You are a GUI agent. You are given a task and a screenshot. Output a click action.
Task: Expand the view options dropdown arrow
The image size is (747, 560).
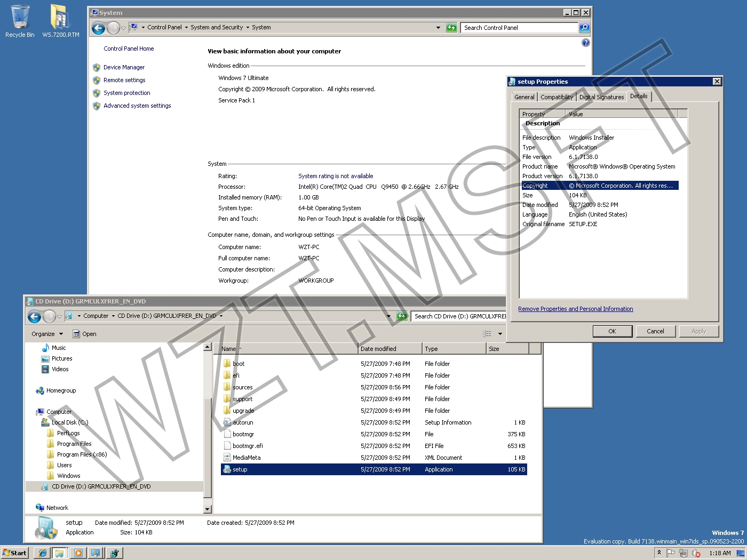(500, 334)
